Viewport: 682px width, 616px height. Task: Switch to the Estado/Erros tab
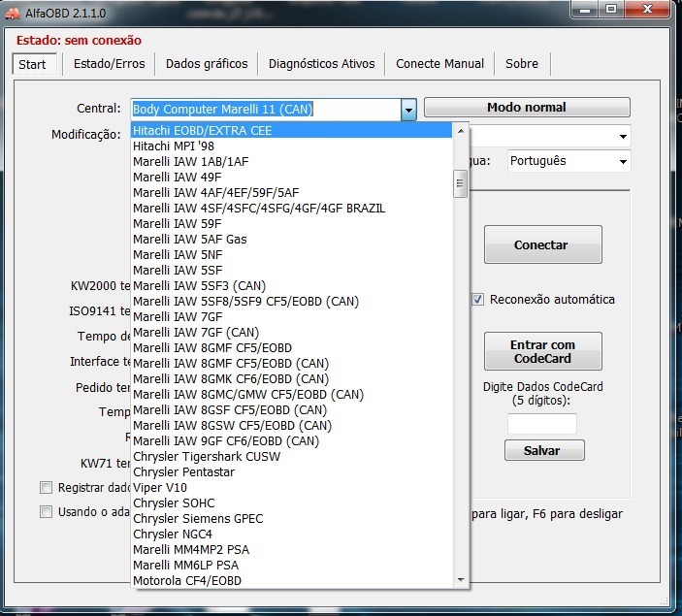[109, 64]
